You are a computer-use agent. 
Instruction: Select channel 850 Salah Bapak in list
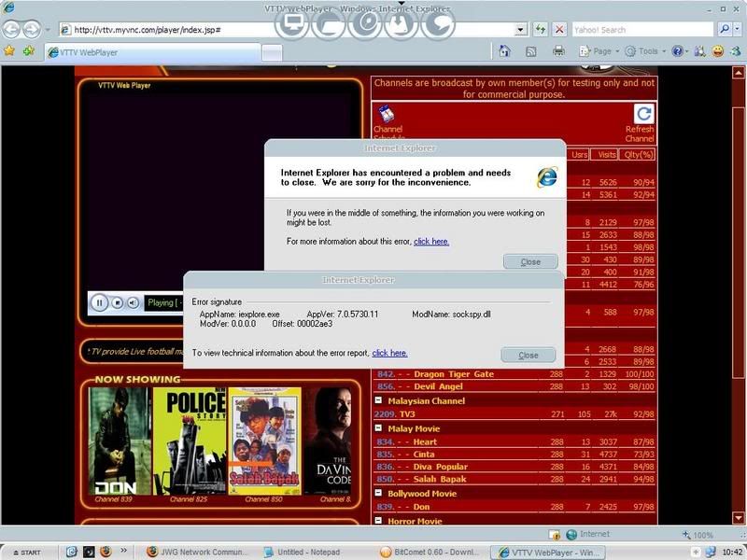point(514,479)
